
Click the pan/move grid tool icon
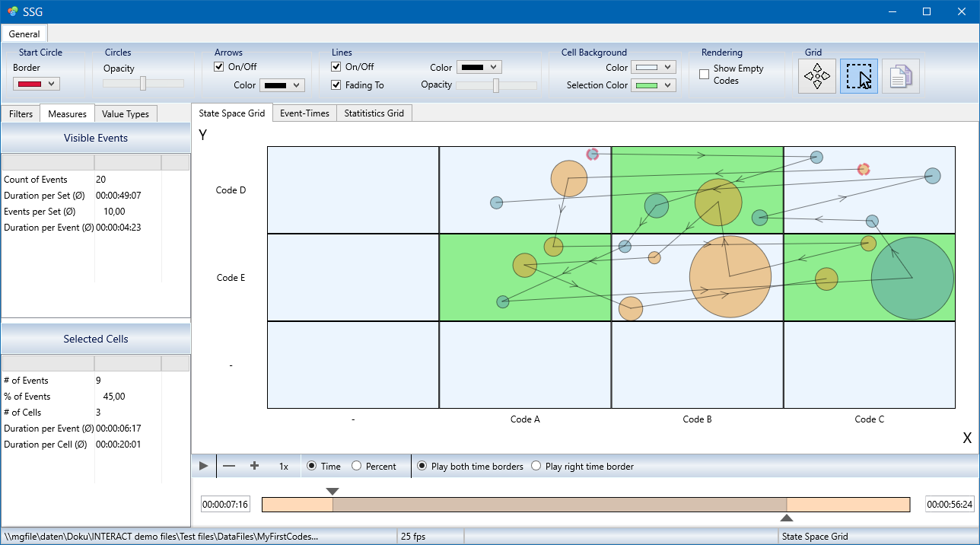[817, 77]
